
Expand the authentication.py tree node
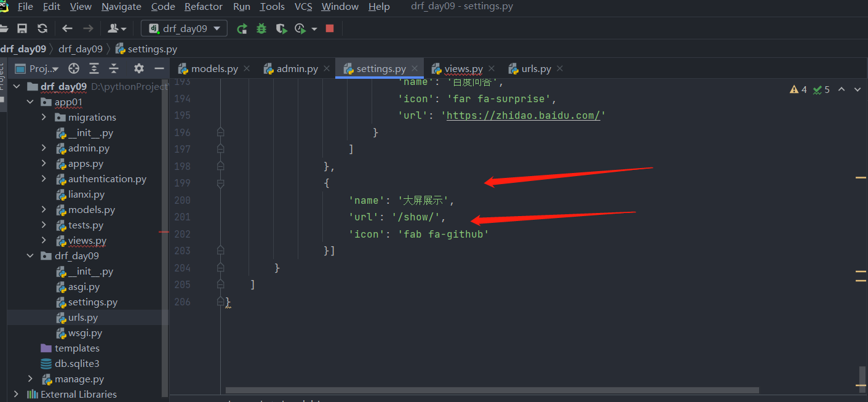coord(44,179)
